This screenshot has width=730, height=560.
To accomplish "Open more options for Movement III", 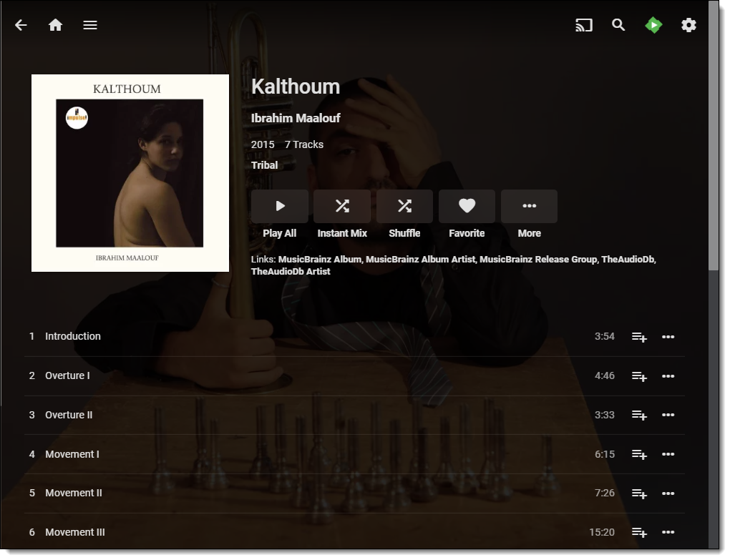I will click(668, 532).
